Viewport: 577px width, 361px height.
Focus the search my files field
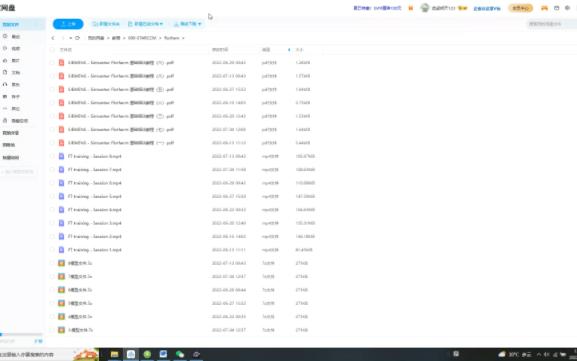click(x=551, y=24)
